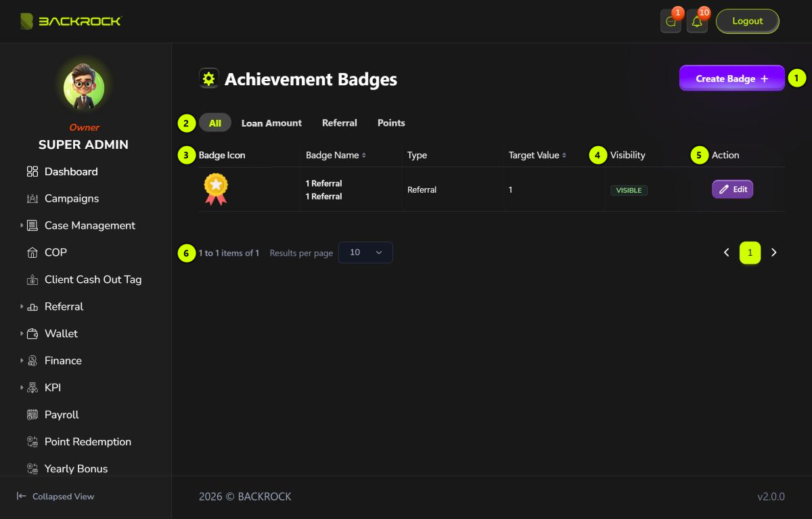Image resolution: width=812 pixels, height=519 pixels.
Task: Select the Points filter tab
Action: [391, 123]
